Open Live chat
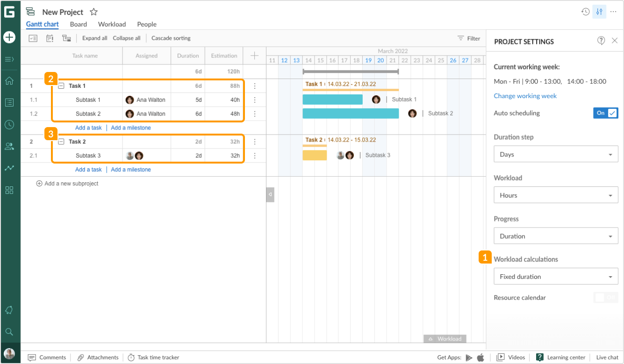Screen dimensions: 624x364 (x=607, y=357)
